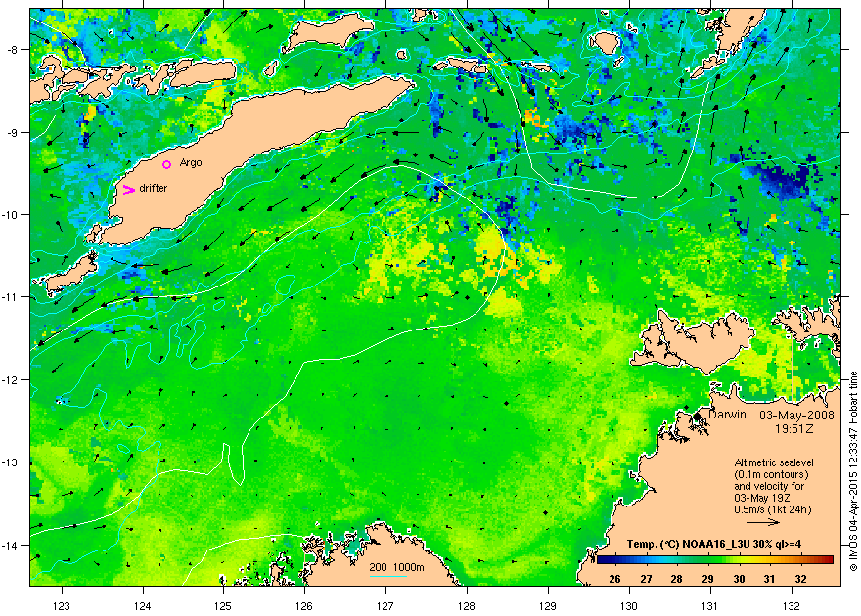Click the 'and velocity for' legend line

pos(769,487)
